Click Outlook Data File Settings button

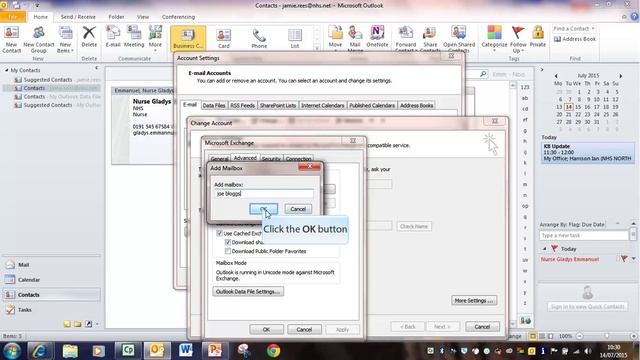click(x=248, y=291)
